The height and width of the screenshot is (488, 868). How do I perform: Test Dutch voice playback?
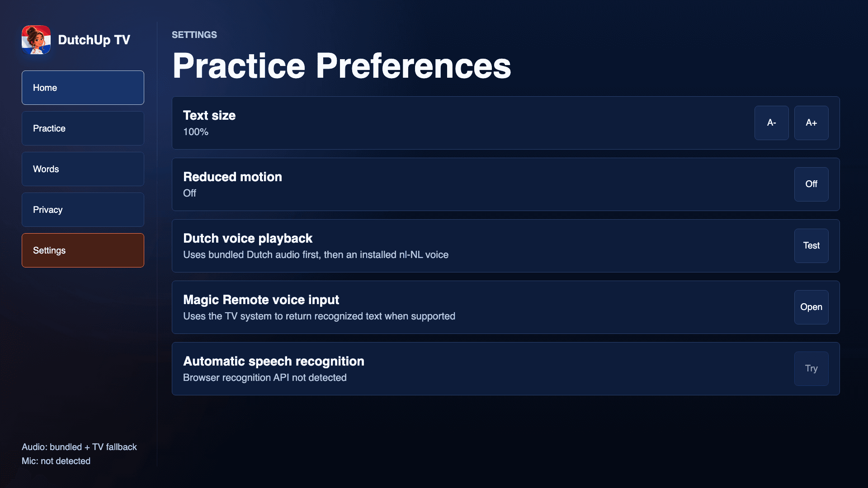tap(811, 246)
